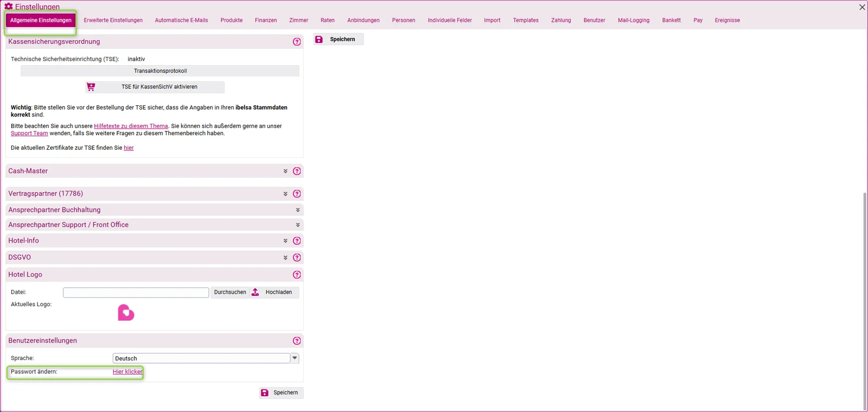Viewport: 868px width, 412px height.
Task: Upload logo with Hochladen button
Action: pyautogui.click(x=275, y=293)
